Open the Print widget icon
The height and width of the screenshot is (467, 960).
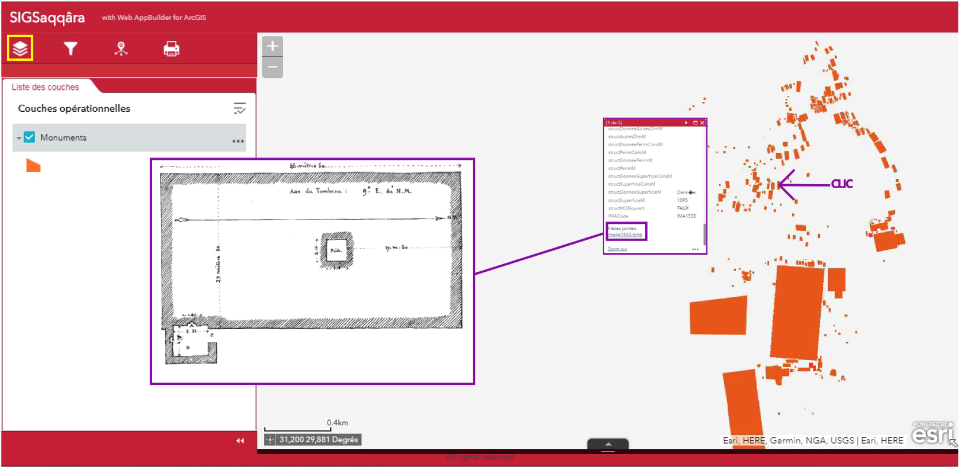171,49
